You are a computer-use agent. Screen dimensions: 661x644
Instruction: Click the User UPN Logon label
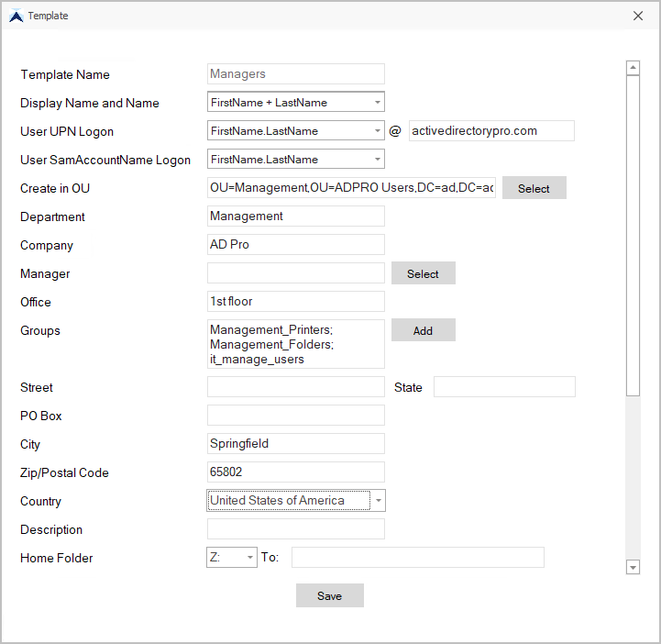click(x=67, y=131)
